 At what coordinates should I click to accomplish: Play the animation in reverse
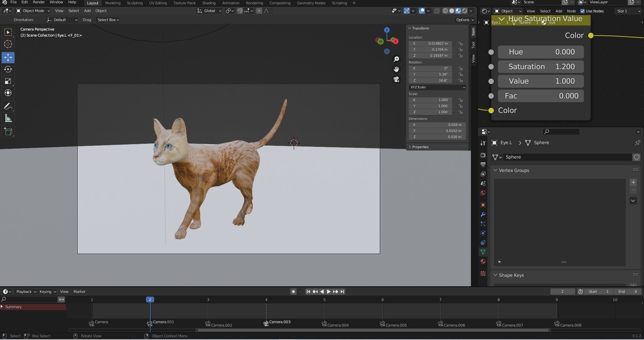coord(322,292)
